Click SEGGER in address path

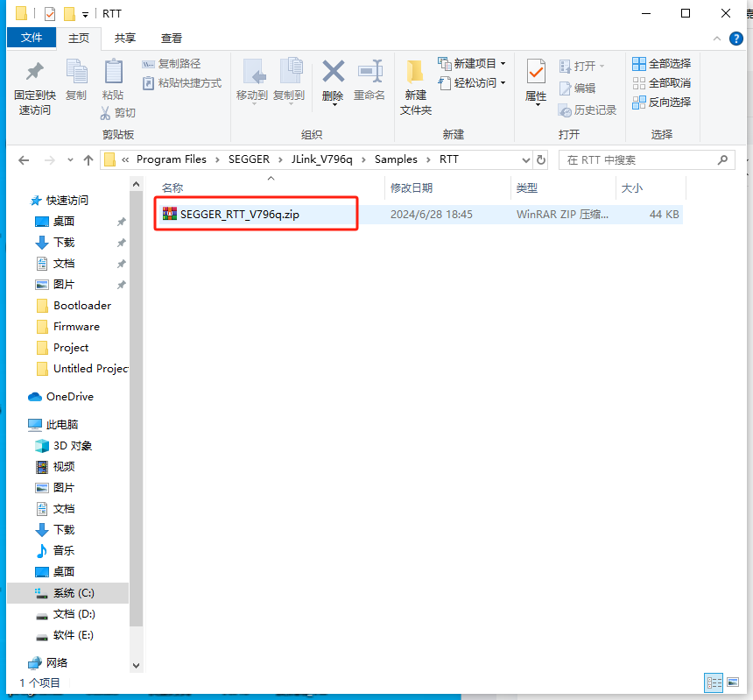click(x=249, y=159)
